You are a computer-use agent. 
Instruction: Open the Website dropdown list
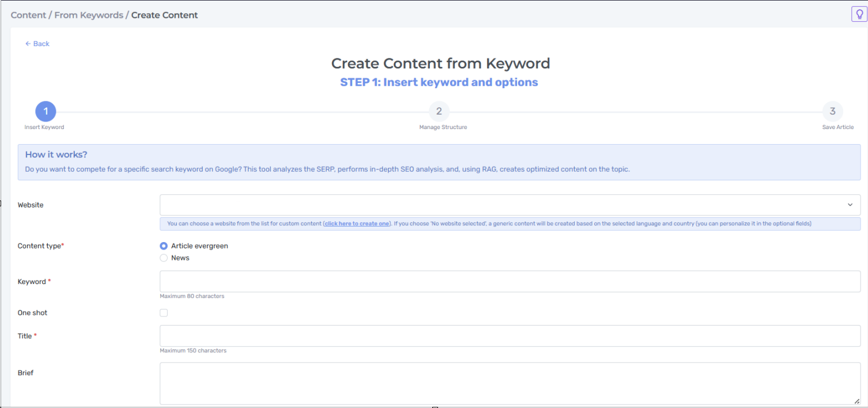pyautogui.click(x=510, y=205)
